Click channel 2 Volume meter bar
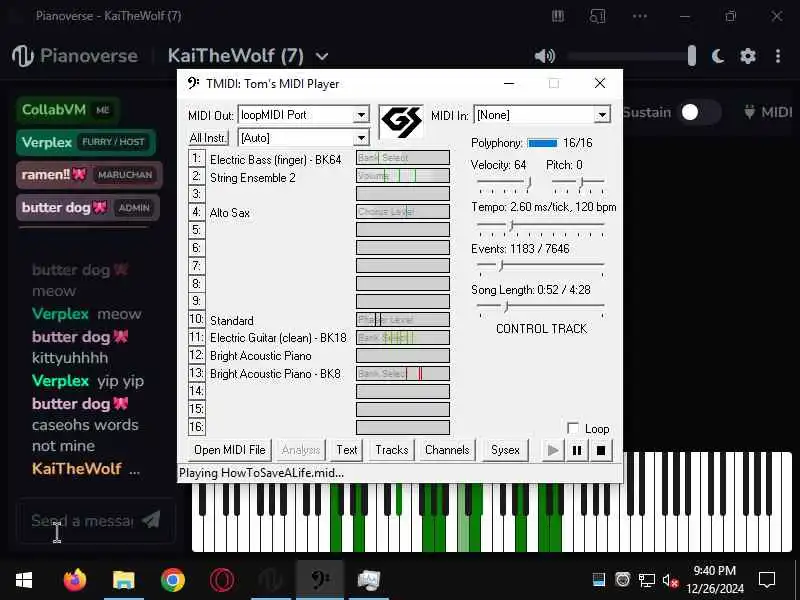Image resolution: width=800 pixels, height=600 pixels. (x=403, y=176)
